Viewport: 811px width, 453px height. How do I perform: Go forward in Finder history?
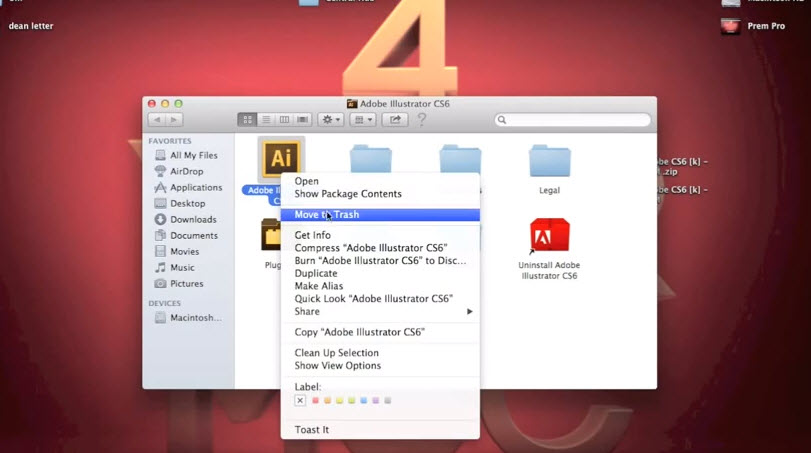(174, 120)
